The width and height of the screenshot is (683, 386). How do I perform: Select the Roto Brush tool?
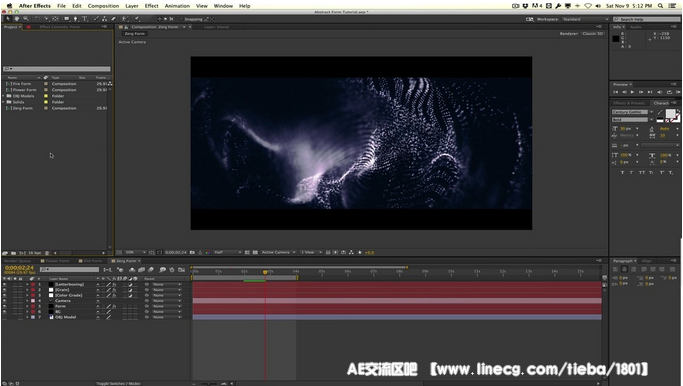125,19
